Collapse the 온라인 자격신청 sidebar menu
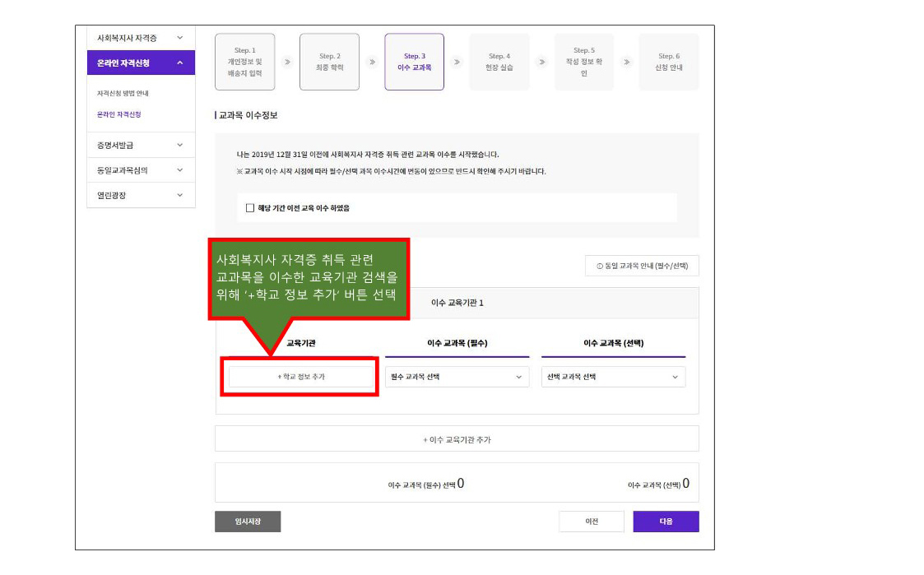 141,63
